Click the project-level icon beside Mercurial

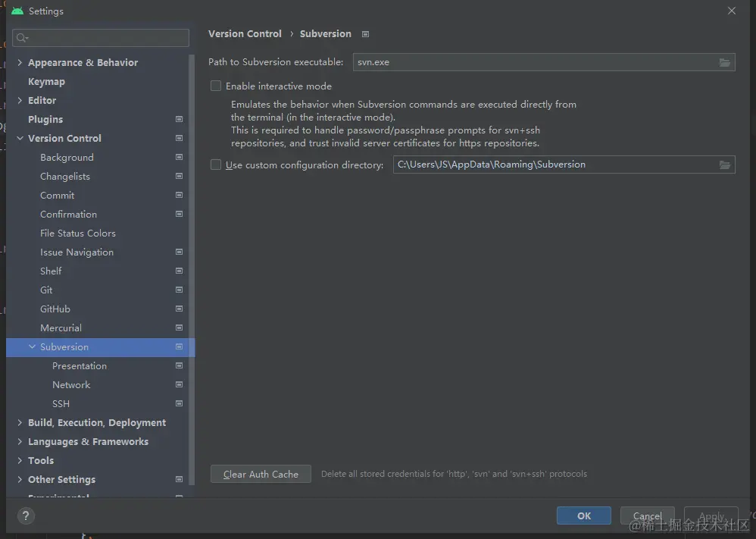[x=179, y=327]
